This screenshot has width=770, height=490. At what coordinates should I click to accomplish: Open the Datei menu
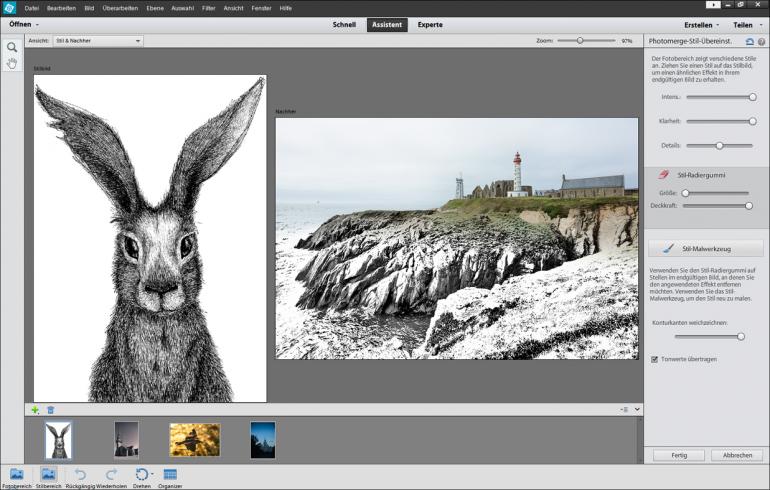31,8
